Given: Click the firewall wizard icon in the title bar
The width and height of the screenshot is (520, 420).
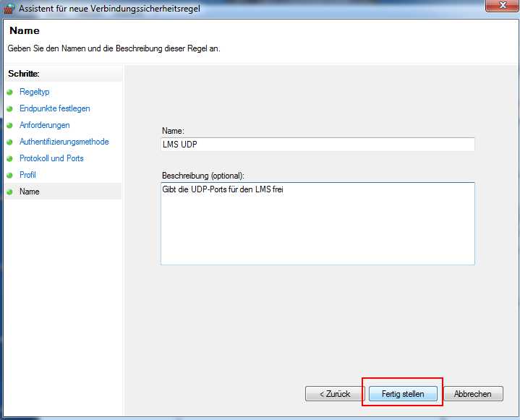Looking at the screenshot, I should (x=9, y=8).
